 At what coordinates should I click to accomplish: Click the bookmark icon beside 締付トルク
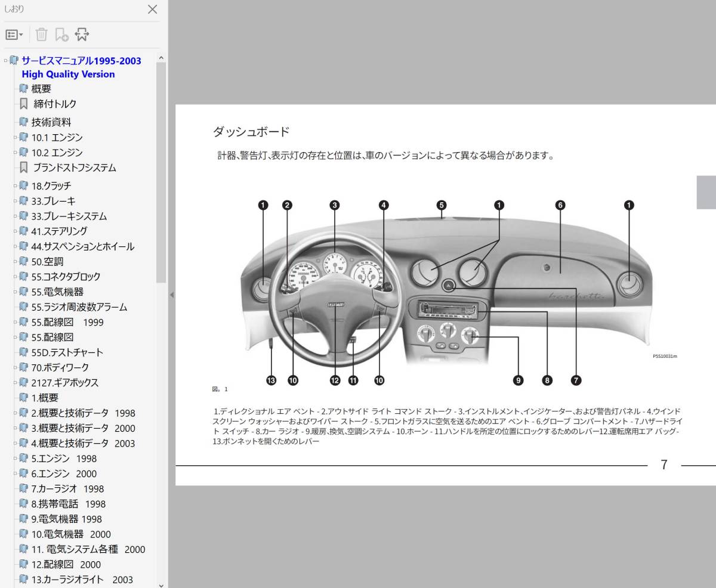coord(24,104)
